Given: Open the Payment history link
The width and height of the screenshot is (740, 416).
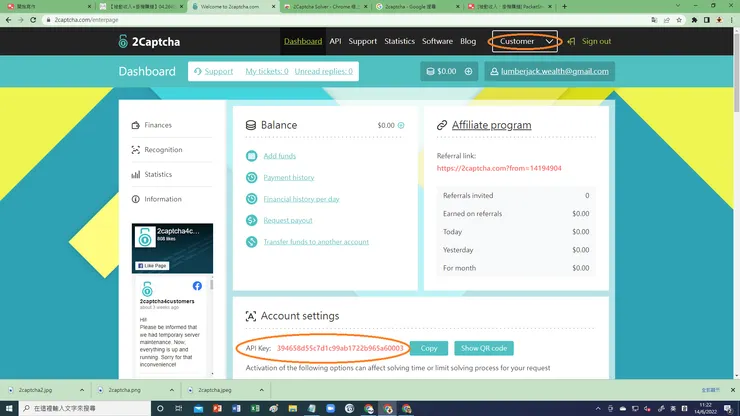Looking at the screenshot, I should (288, 178).
